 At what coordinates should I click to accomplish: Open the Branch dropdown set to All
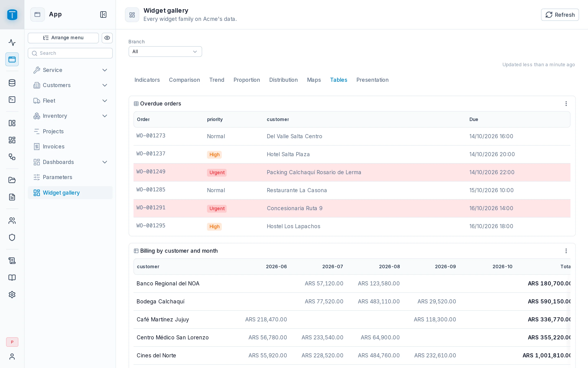(165, 52)
